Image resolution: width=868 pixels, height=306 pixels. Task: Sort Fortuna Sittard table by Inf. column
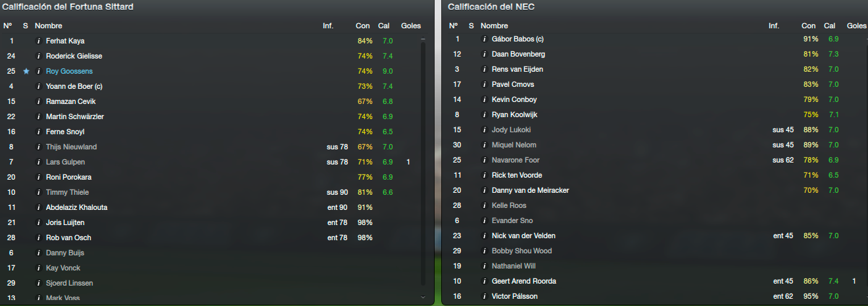click(328, 26)
